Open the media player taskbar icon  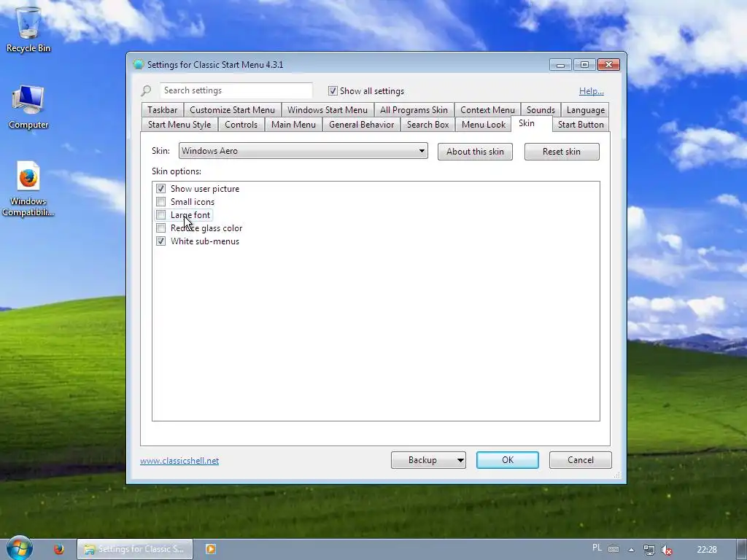pyautogui.click(x=210, y=549)
